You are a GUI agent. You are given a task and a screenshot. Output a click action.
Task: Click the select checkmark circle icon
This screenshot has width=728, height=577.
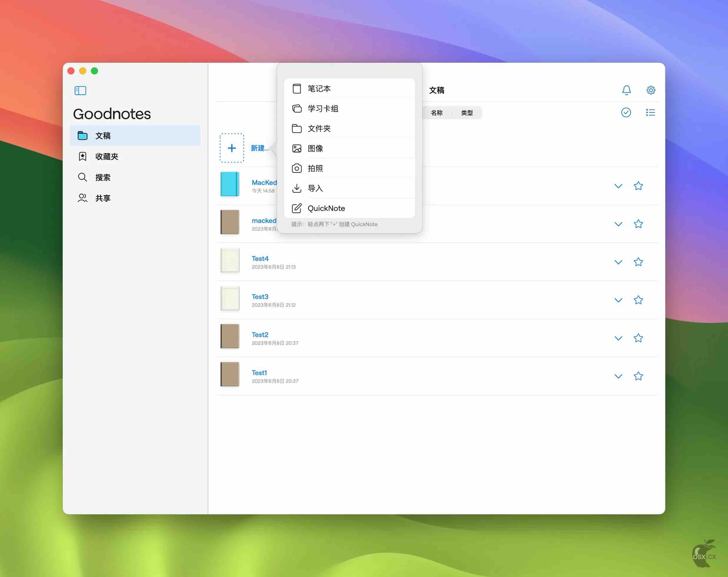626,112
